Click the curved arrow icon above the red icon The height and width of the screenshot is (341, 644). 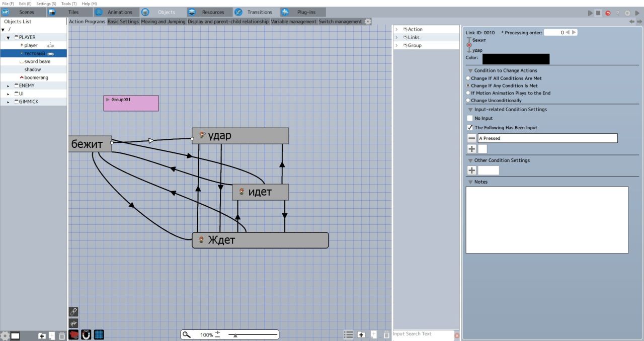(73, 323)
